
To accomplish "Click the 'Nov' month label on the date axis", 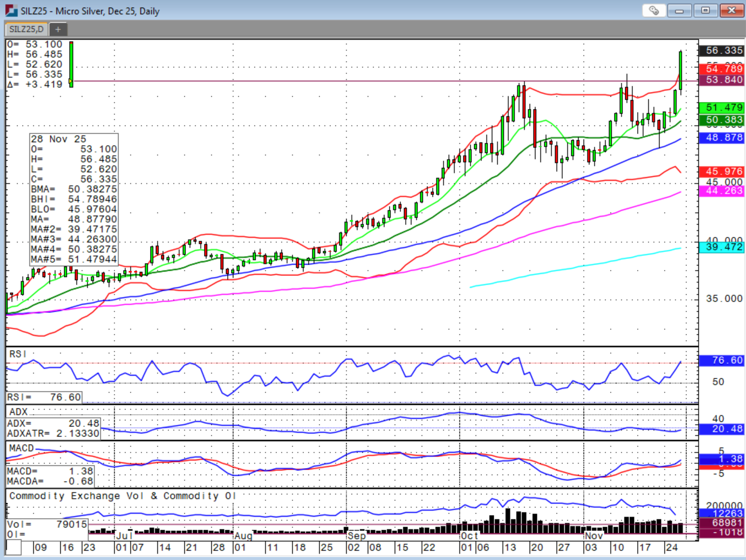I will [594, 536].
